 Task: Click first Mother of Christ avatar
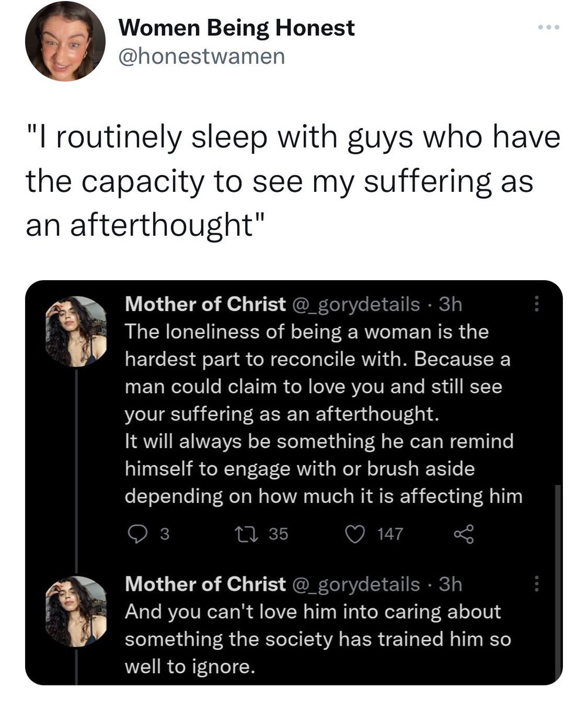(76, 331)
